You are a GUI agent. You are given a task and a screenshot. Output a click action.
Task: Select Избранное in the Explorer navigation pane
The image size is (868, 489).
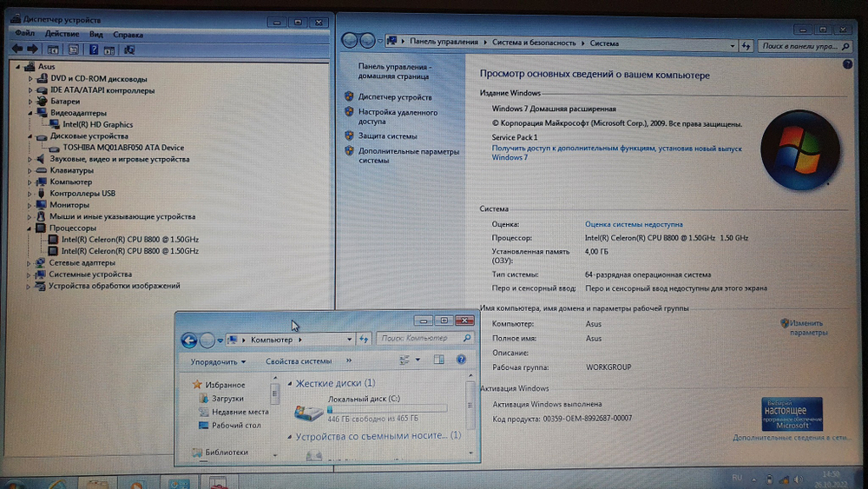tap(225, 385)
